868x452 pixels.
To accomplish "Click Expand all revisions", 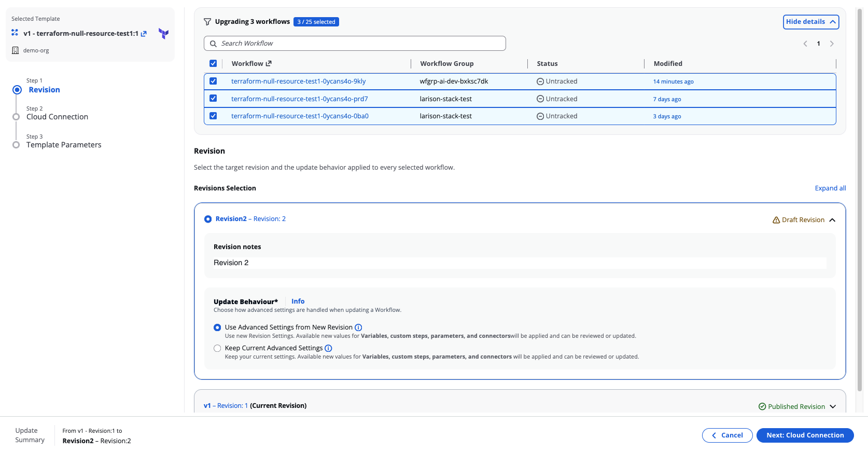I will point(830,188).
